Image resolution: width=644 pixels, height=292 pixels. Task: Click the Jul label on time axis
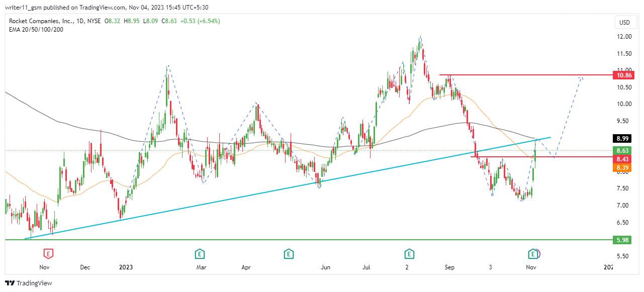tap(366, 268)
